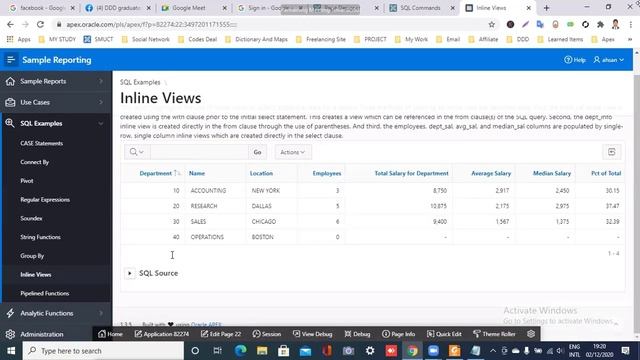Open the Soundex page
640x360 pixels.
[31, 218]
